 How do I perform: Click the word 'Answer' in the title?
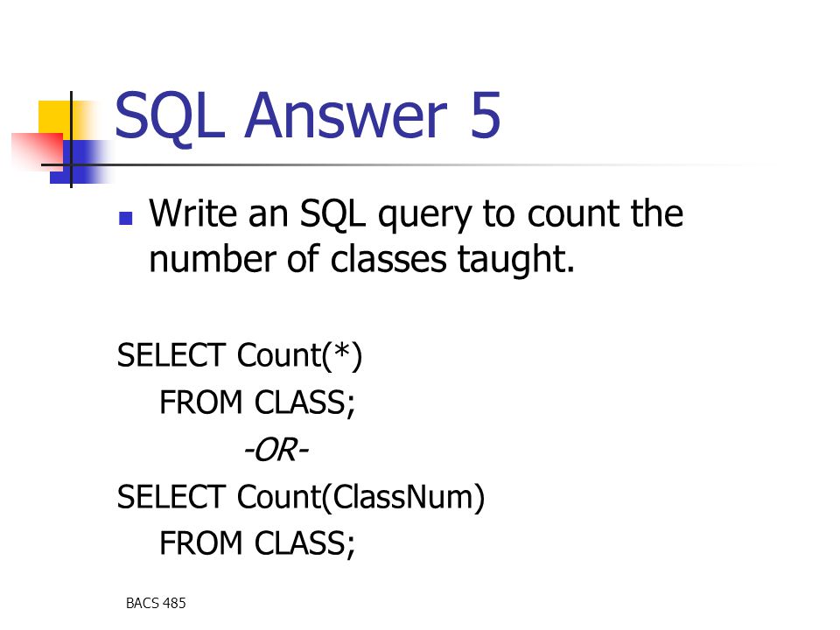(x=346, y=115)
